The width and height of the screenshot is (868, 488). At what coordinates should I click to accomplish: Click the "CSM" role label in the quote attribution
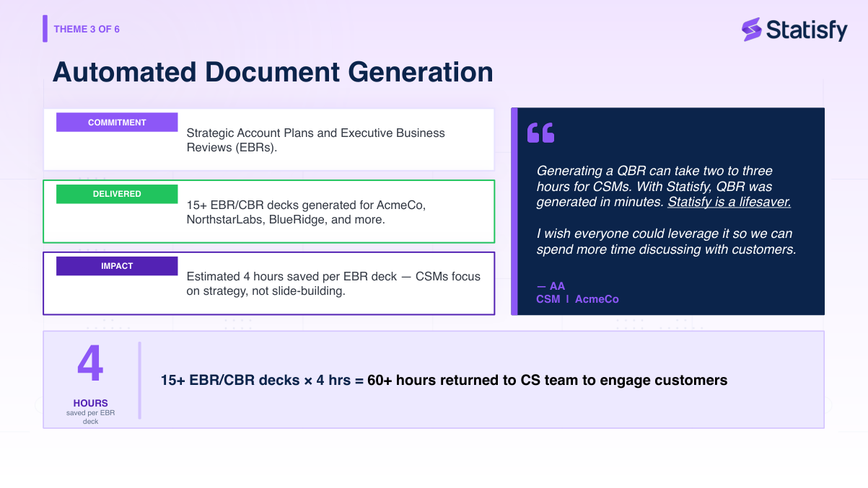click(548, 299)
